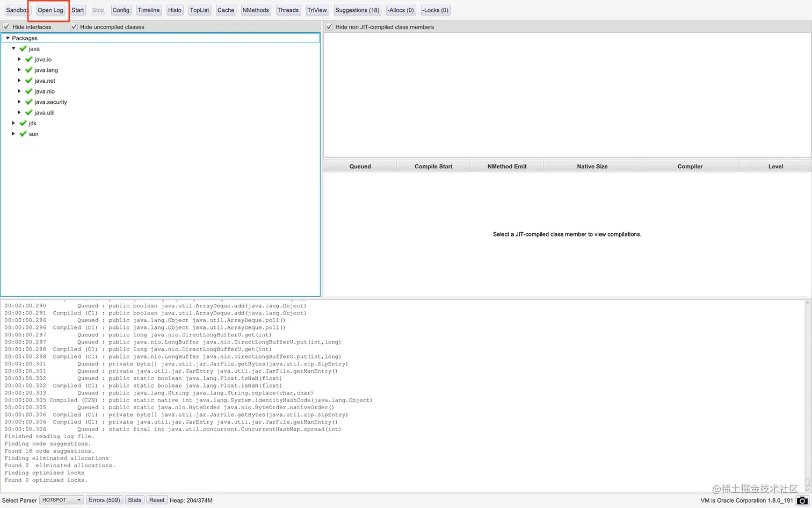Expand the java.security package

tap(19, 102)
